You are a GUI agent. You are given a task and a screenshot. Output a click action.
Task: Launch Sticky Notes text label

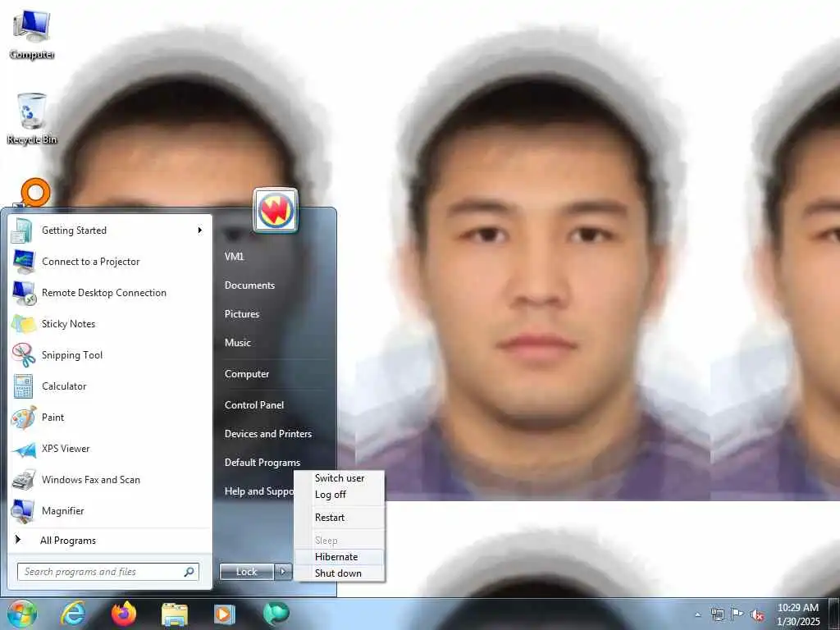(x=69, y=324)
